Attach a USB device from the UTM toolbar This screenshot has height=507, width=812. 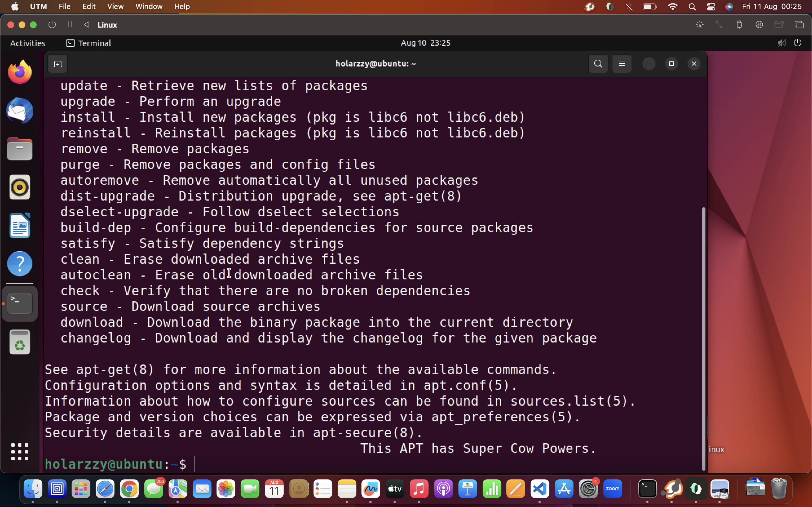coord(739,25)
